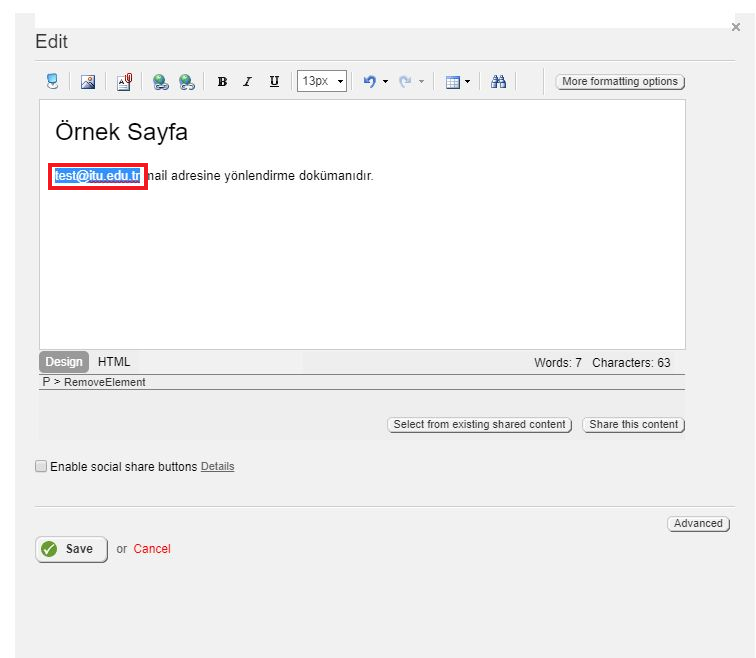Click the paste-from-Word style icon in toolbar

pos(52,81)
